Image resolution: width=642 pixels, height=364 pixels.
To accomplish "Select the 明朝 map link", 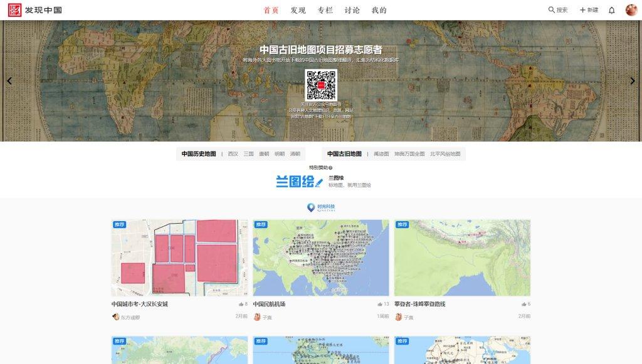I will pyautogui.click(x=280, y=153).
